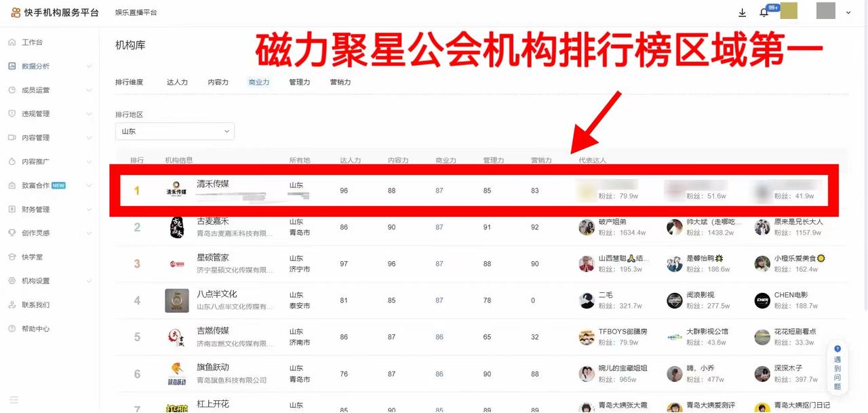Screen dimensions: 868x413
Task: Collapse the sidebar with the bottom-left menu icon
Action: [14, 400]
